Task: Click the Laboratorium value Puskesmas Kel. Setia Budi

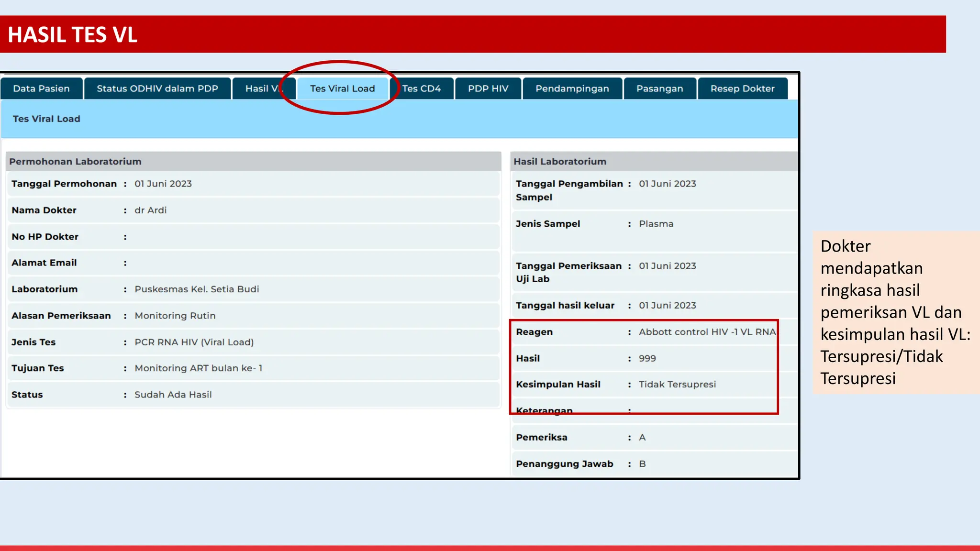Action: [x=197, y=289]
